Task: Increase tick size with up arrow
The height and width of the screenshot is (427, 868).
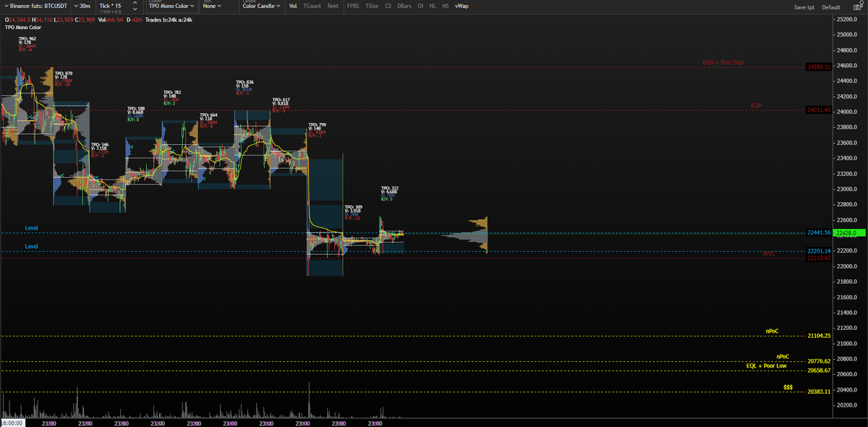Action: (x=135, y=4)
